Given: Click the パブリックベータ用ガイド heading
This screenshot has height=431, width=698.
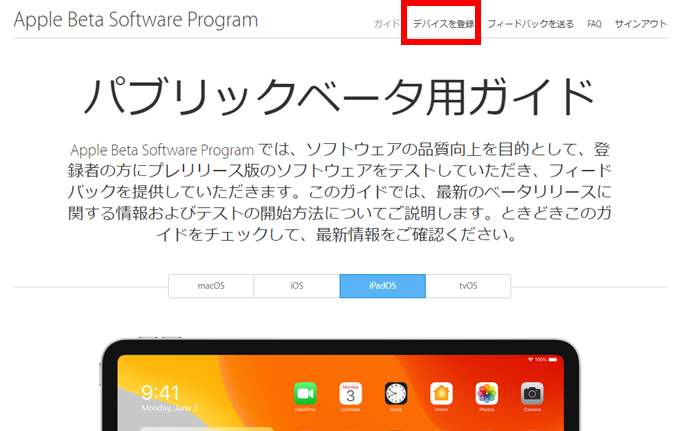Looking at the screenshot, I should point(339,96).
